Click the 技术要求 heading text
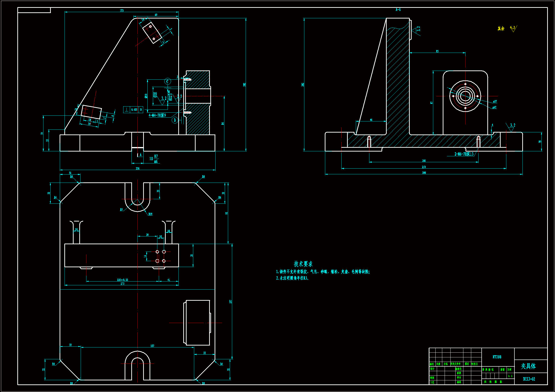Image resolution: width=555 pixels, height=392 pixels. tap(303, 264)
